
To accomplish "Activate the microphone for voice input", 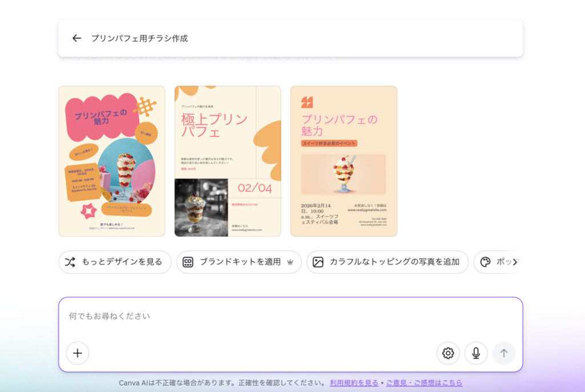I will click(475, 353).
